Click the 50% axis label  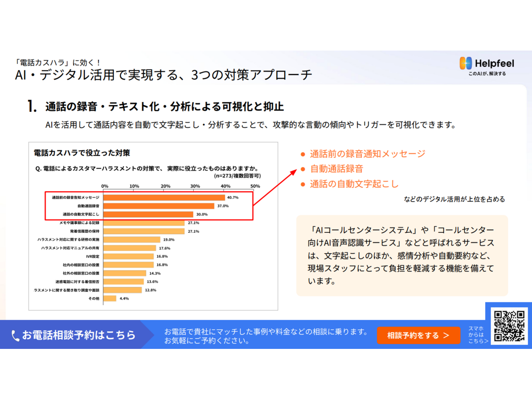pos(255,186)
